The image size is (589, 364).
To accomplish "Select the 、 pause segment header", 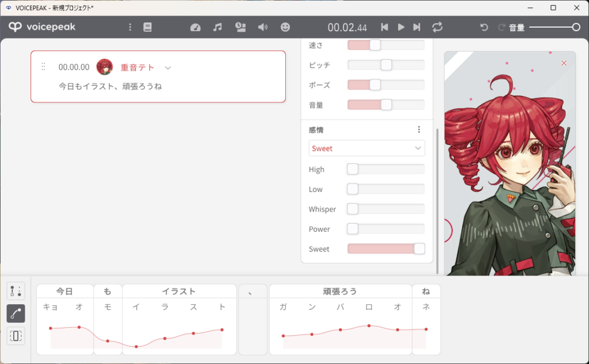I will pos(253,291).
